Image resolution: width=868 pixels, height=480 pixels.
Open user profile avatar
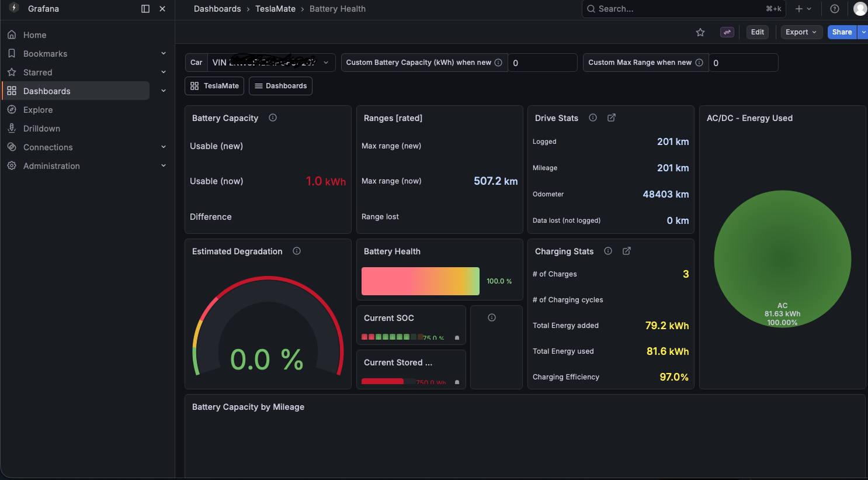click(860, 9)
